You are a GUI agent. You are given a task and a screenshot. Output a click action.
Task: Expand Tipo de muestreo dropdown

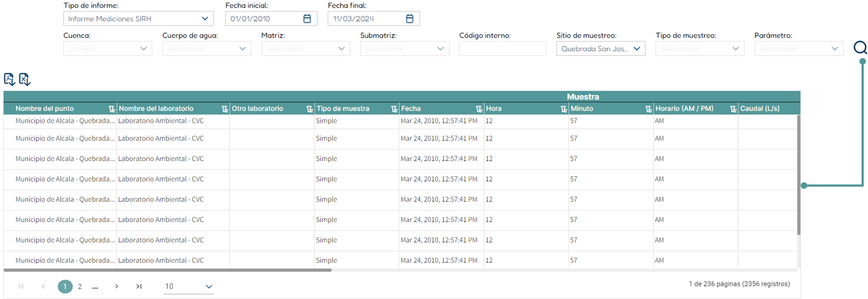pyautogui.click(x=700, y=49)
